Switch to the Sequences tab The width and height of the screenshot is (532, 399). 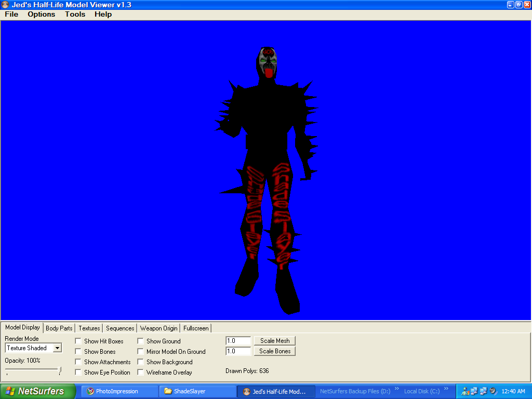(x=120, y=328)
